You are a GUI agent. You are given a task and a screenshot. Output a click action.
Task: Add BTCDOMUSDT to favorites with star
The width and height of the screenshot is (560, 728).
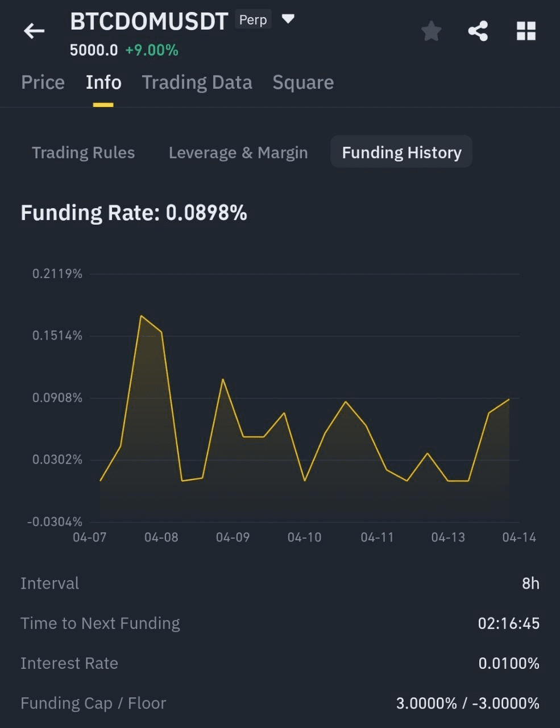[431, 31]
